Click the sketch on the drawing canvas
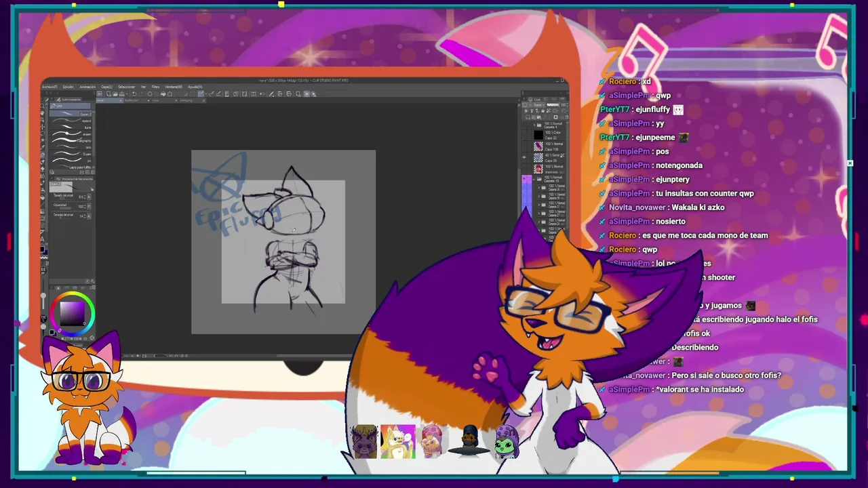868x488 pixels. 283,242
